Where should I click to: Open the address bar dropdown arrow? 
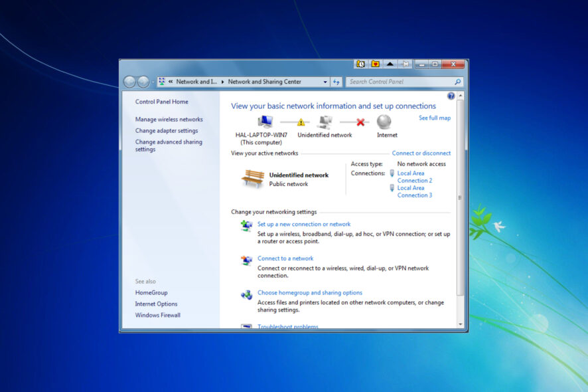(325, 81)
